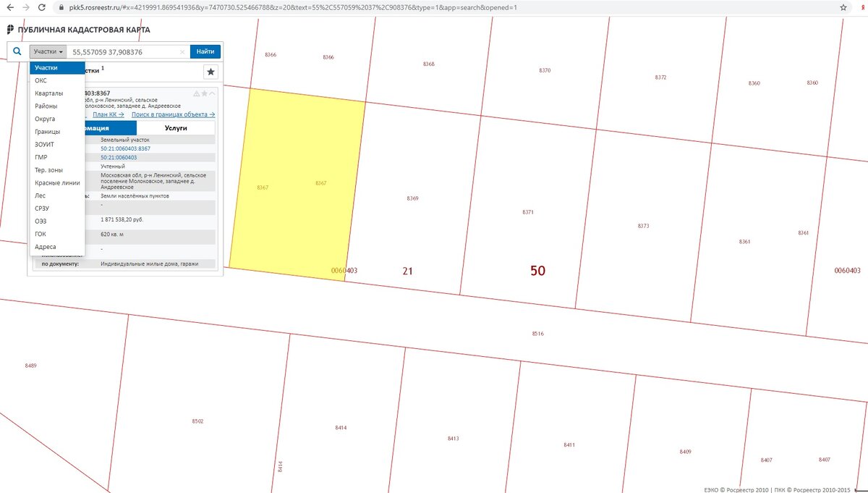The height and width of the screenshot is (493, 868).
Task: Collapse the result card with the chevron
Action: point(212,93)
